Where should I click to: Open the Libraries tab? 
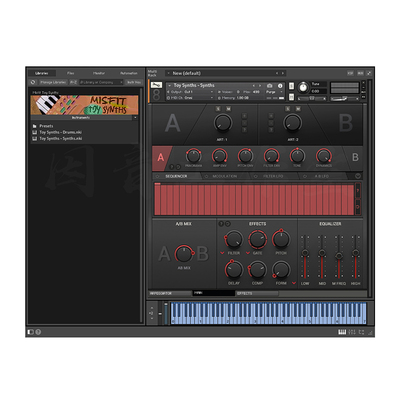(x=42, y=73)
